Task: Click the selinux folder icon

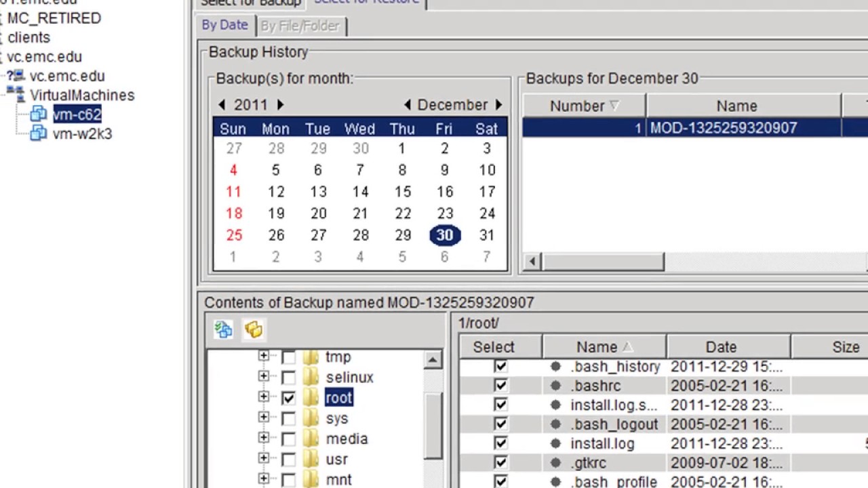Action: 311,378
